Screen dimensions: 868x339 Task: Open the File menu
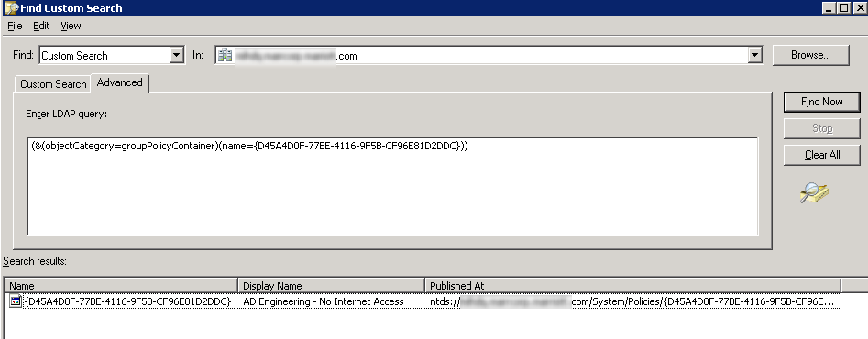point(15,26)
